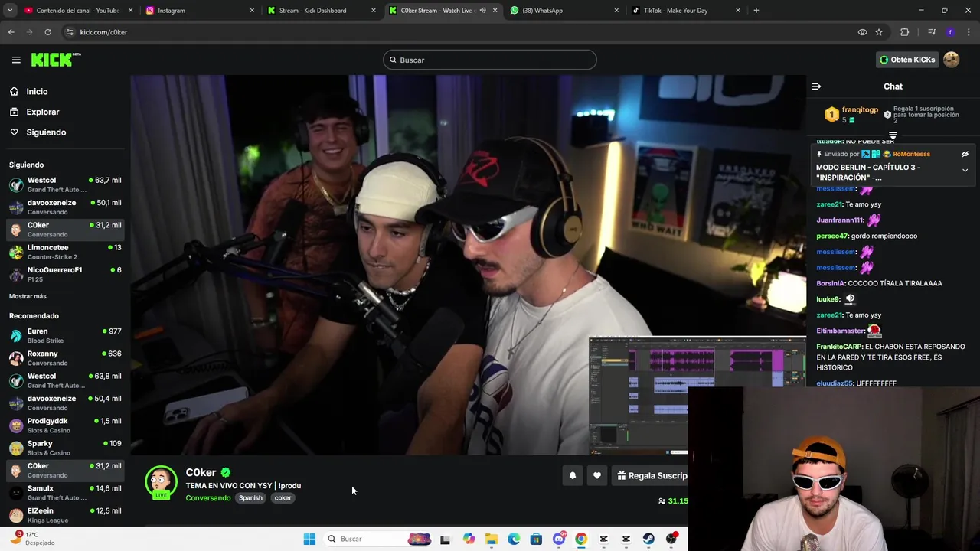Viewport: 980px width, 551px height.
Task: Click the site info icon in address bar
Action: coord(70,32)
